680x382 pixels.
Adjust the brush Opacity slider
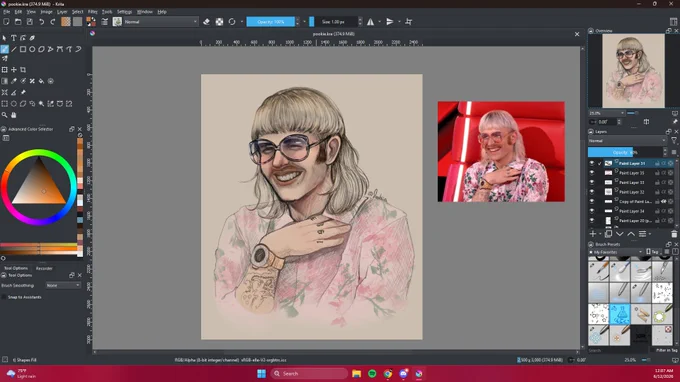coord(271,22)
